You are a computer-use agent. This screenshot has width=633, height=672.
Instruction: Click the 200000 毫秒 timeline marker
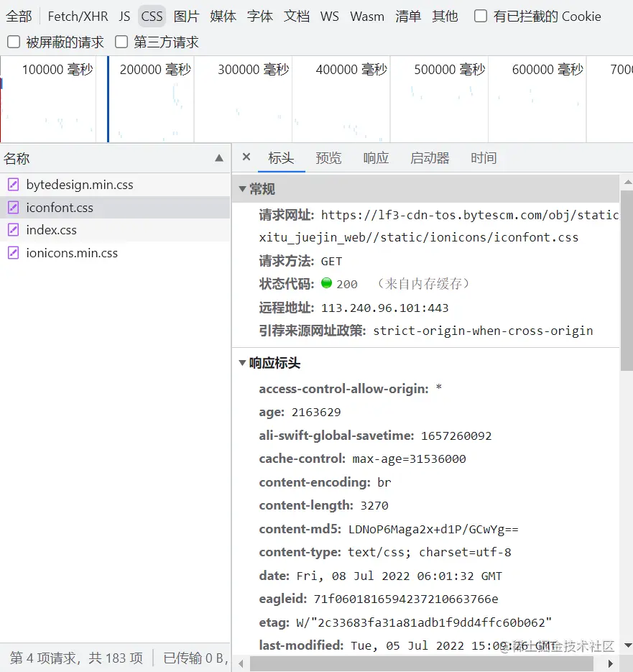155,70
